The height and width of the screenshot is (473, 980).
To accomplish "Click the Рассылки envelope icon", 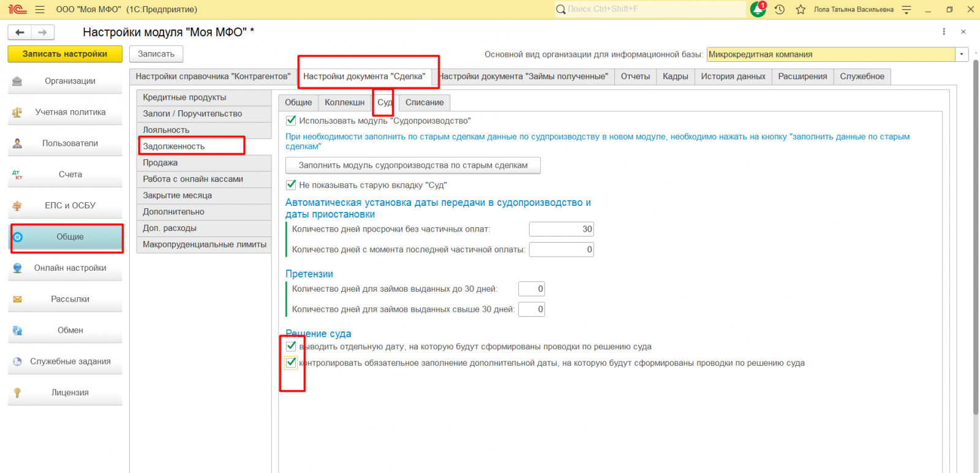I will (x=17, y=300).
